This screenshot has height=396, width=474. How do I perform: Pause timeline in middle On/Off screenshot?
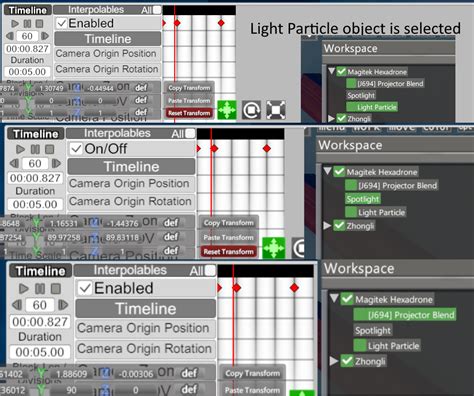click(35, 149)
